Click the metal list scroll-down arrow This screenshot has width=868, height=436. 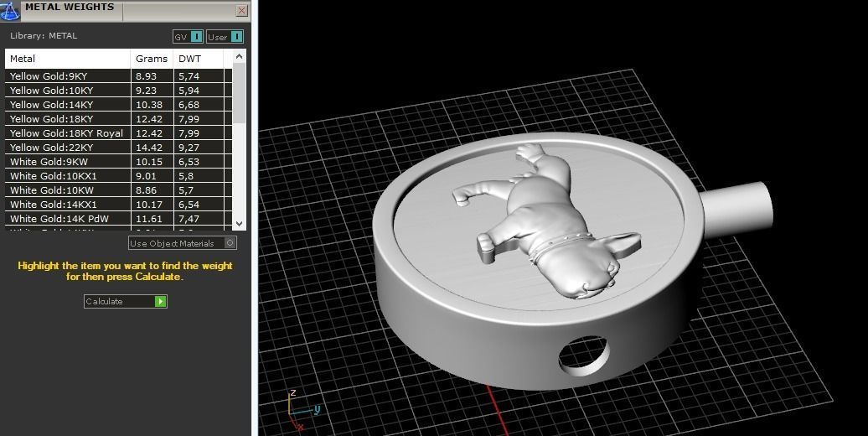(x=239, y=223)
